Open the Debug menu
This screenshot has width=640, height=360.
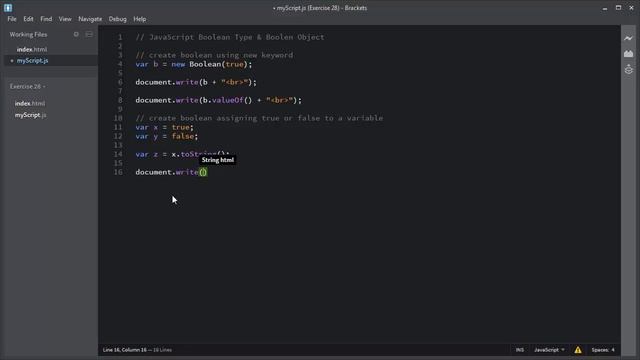(118, 19)
